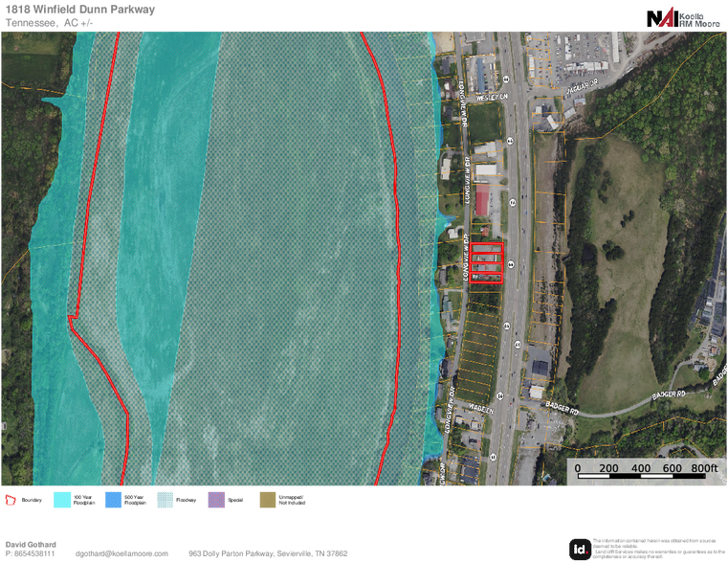Select the hatched light-teal legend swatch
The height and width of the screenshot is (563, 728).
[165, 500]
